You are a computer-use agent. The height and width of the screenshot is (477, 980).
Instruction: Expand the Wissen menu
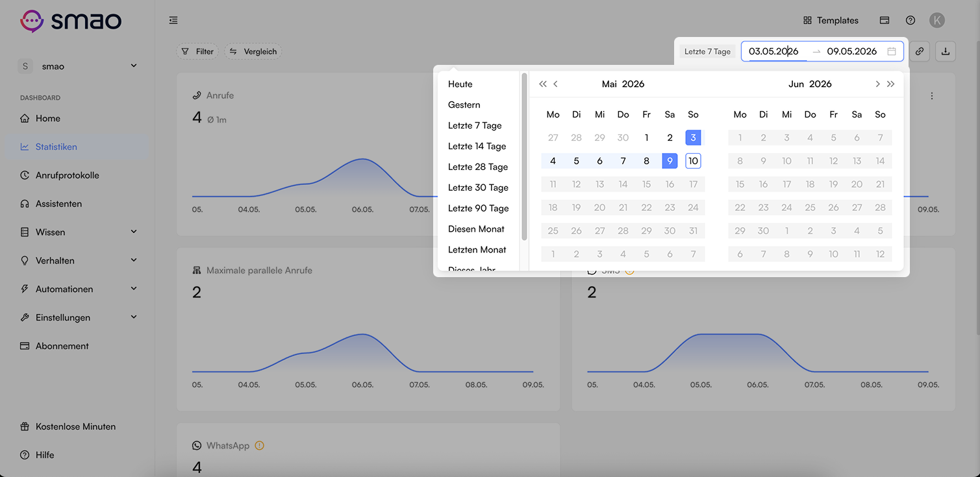tap(78, 232)
